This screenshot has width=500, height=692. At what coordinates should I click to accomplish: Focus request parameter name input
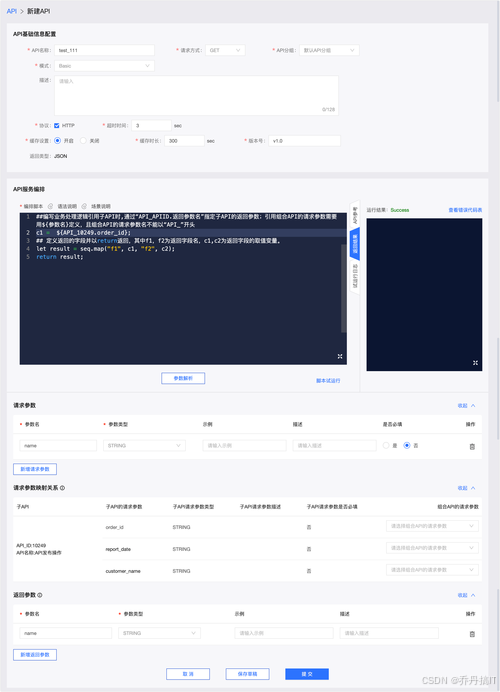pyautogui.click(x=58, y=446)
